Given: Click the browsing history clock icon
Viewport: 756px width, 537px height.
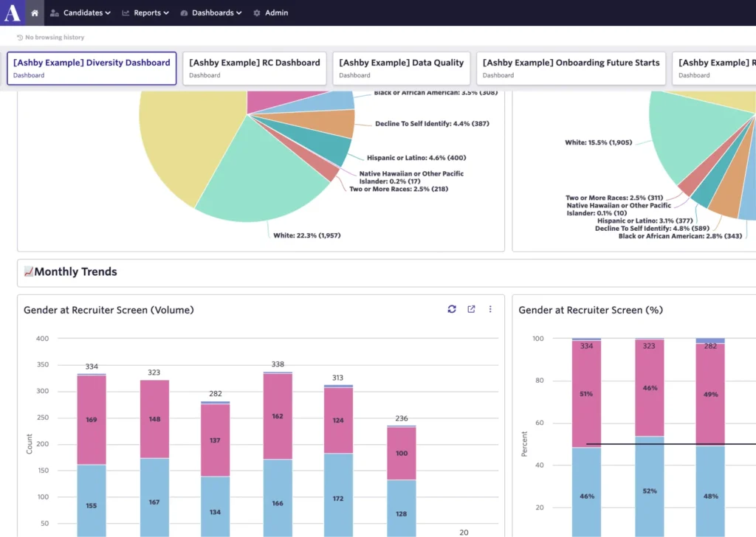Looking at the screenshot, I should [20, 37].
